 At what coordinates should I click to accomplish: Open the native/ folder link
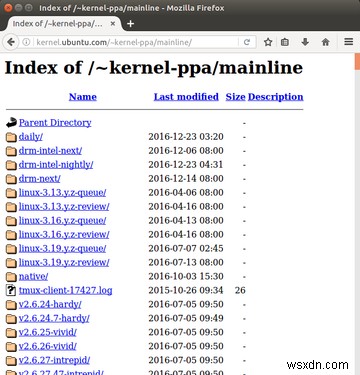[33, 277]
